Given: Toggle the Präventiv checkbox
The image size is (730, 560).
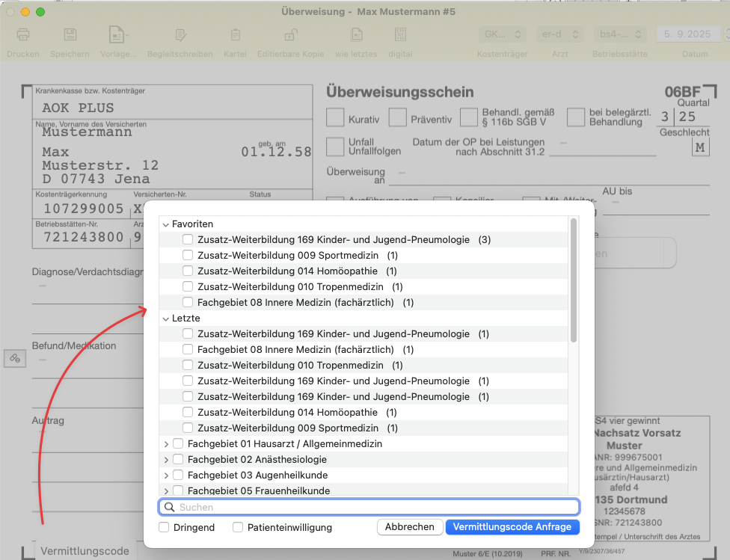Looking at the screenshot, I should click(x=398, y=117).
